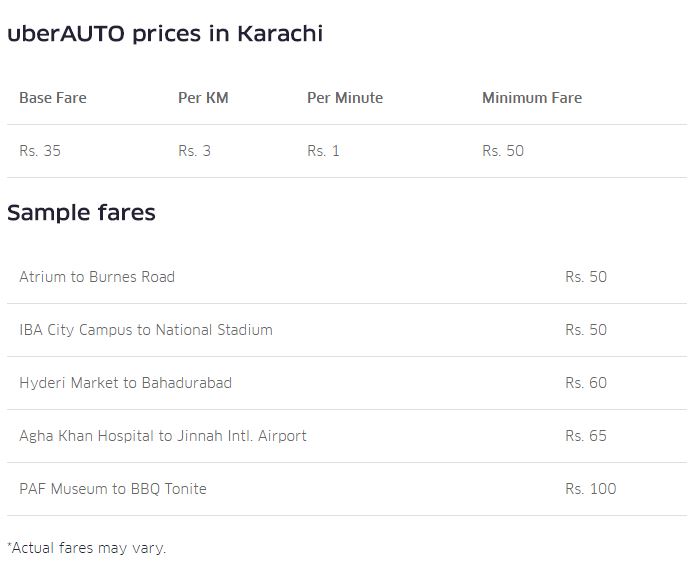Image resolution: width=692 pixels, height=564 pixels.
Task: Click PAF Museum to BBQ Tonite route
Action: (x=113, y=489)
